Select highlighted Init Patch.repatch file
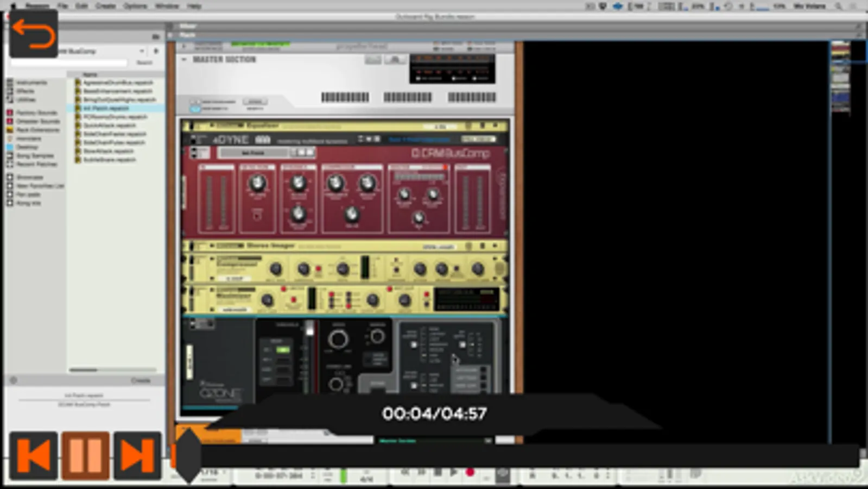 [x=106, y=108]
